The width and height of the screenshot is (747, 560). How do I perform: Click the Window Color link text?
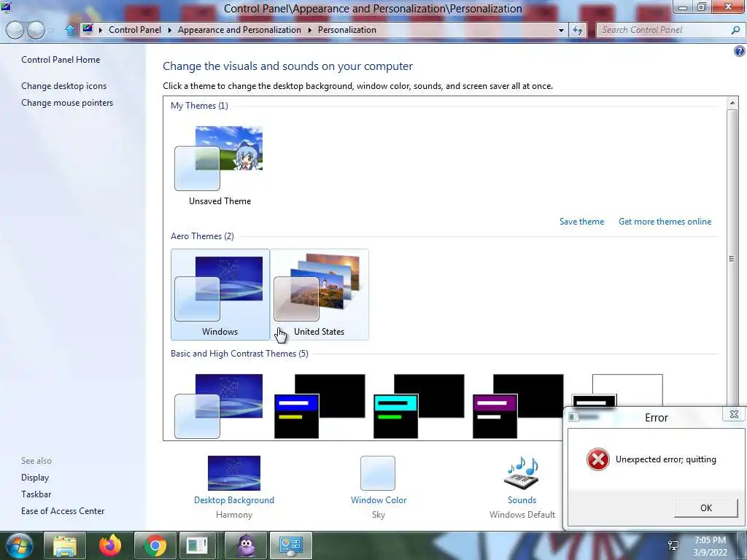(x=379, y=500)
